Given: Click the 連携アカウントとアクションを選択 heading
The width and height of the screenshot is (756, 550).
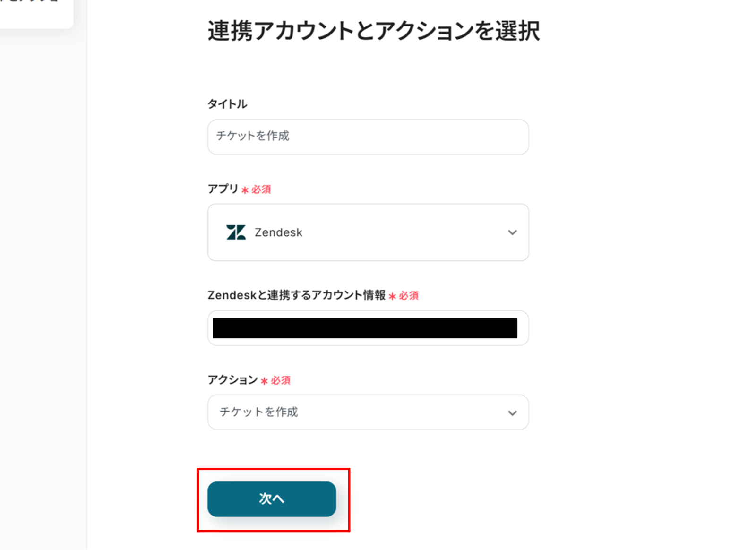Looking at the screenshot, I should tap(373, 31).
